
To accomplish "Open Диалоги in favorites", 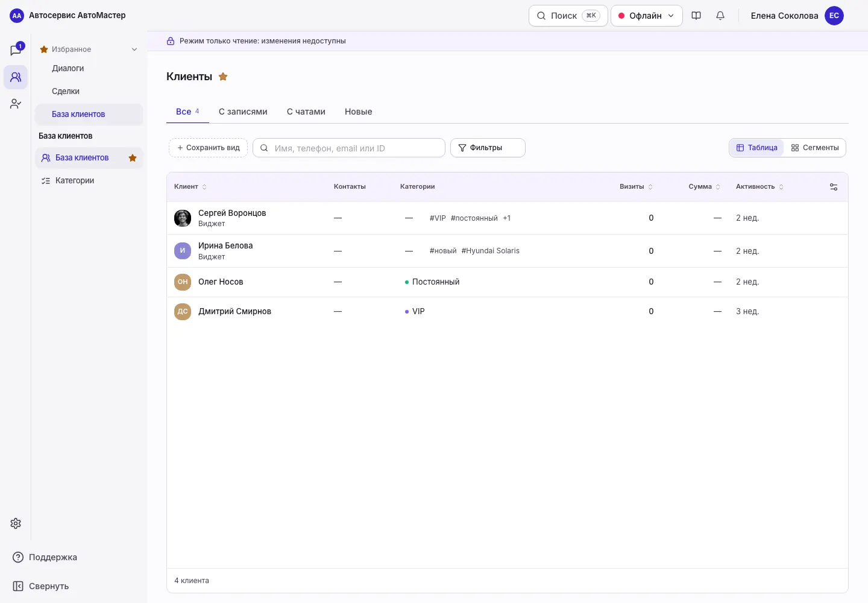I will [68, 69].
